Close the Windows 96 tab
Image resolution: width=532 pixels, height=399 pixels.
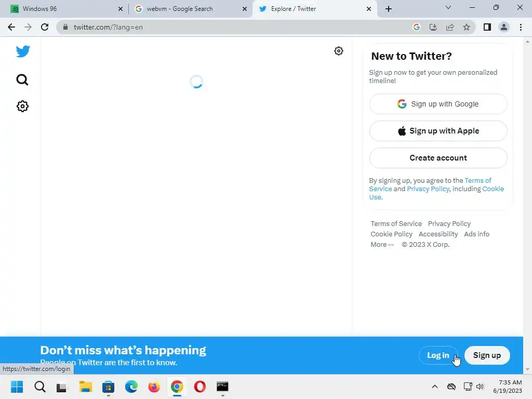[121, 9]
